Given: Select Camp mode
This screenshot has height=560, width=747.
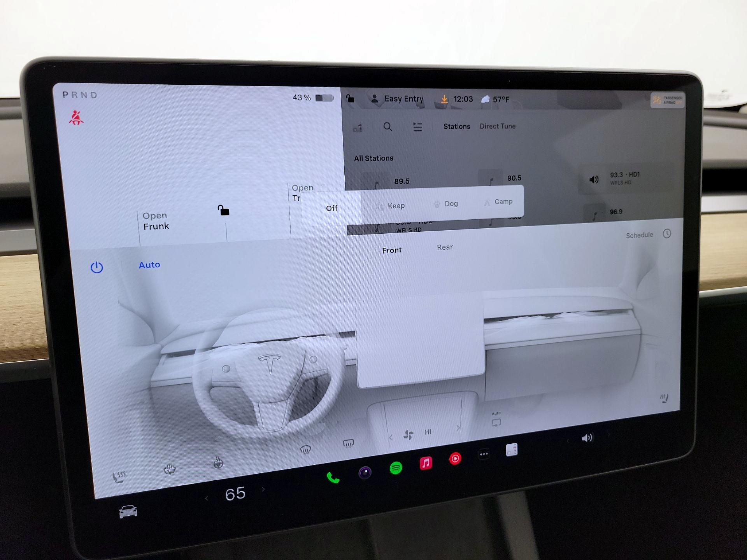Looking at the screenshot, I should pyautogui.click(x=498, y=202).
